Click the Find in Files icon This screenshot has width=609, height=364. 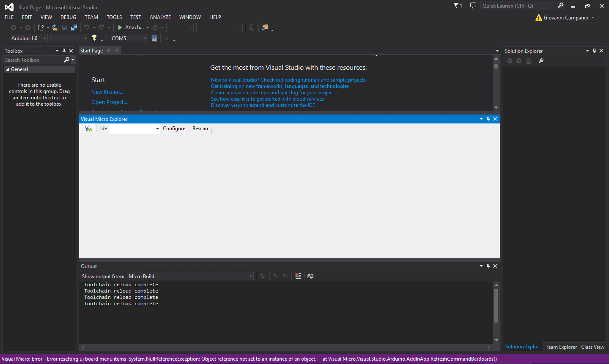265,27
